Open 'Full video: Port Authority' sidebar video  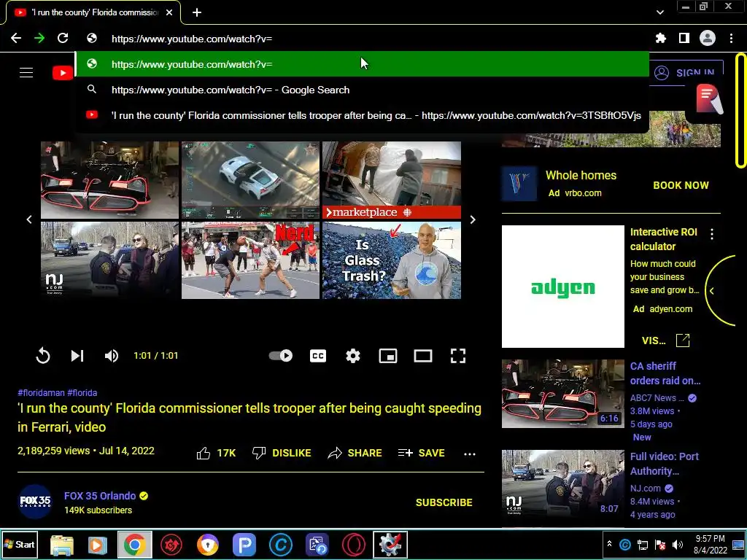tap(562, 484)
